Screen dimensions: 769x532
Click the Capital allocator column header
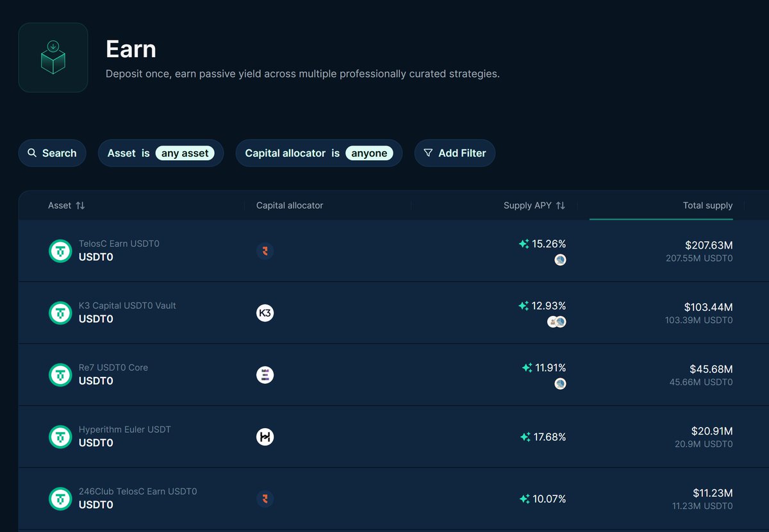point(290,206)
